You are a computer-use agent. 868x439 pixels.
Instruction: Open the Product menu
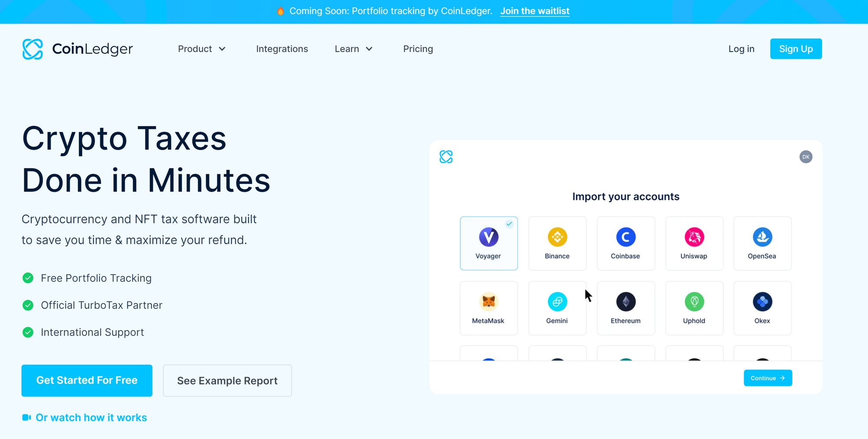[x=202, y=49]
